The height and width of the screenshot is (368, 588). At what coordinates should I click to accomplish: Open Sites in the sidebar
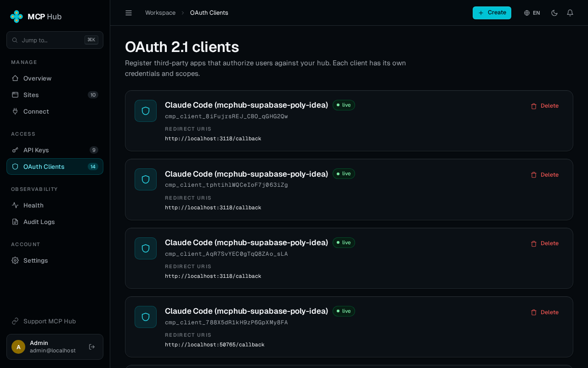click(x=55, y=95)
